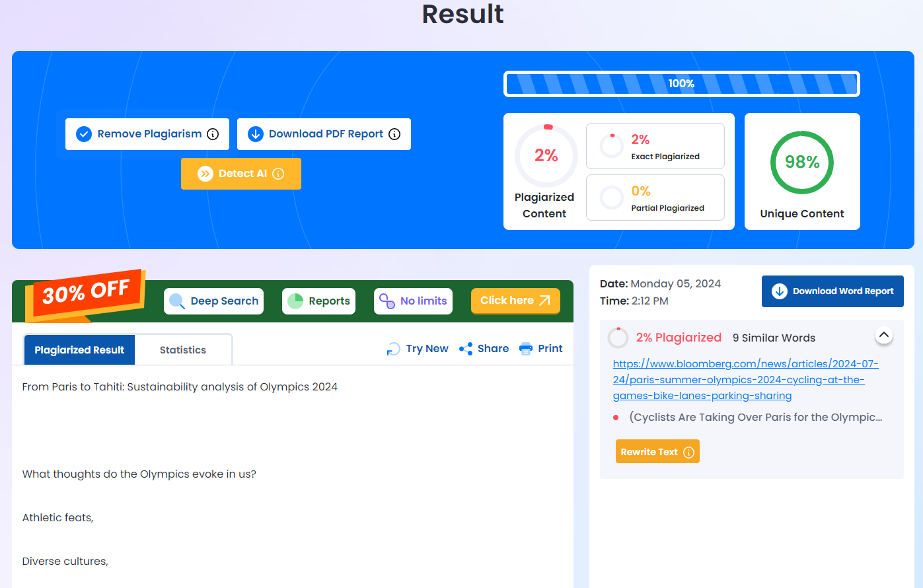The height and width of the screenshot is (588, 923).
Task: Click info icon beside Remove Plagiarism
Action: tap(213, 134)
